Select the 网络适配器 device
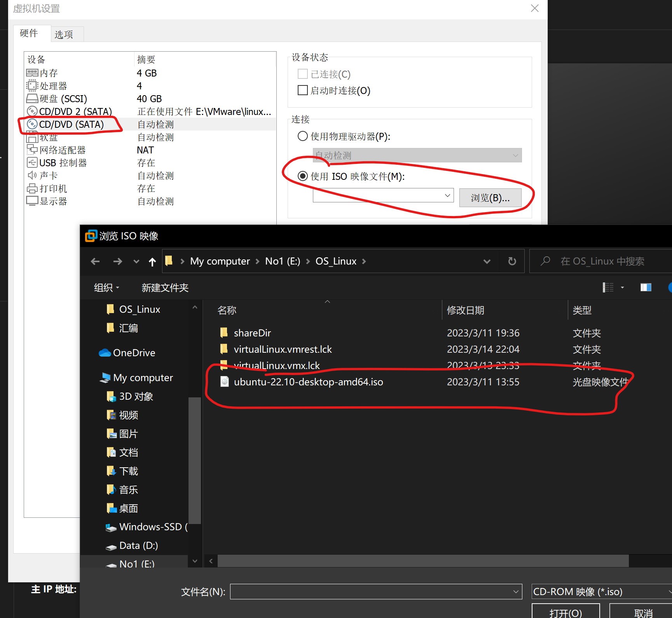The image size is (672, 618). pyautogui.click(x=150, y=150)
